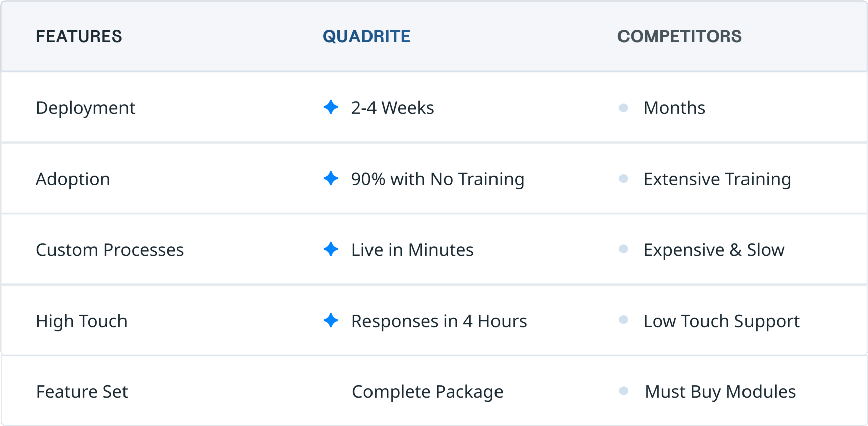Click the COMPETITORS column header
This screenshot has width=868, height=426.
click(679, 36)
